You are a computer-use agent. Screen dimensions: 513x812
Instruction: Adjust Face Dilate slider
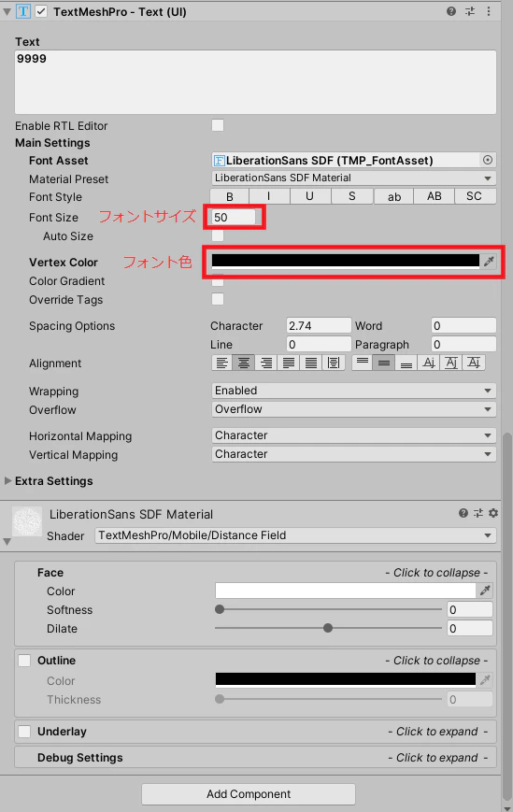(328, 628)
